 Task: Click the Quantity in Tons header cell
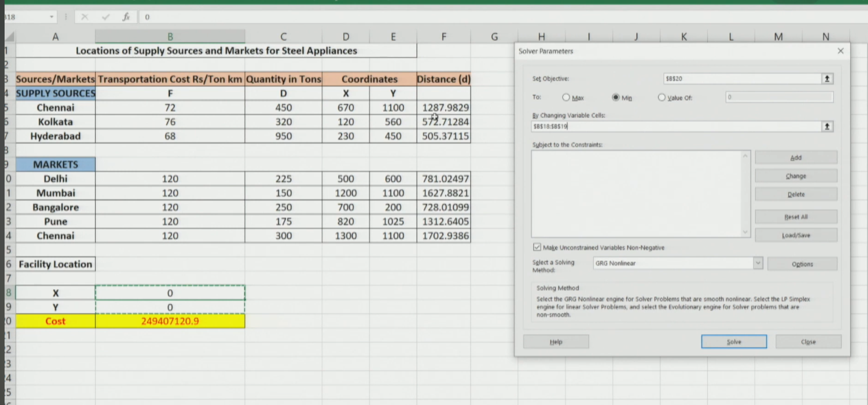tap(283, 79)
